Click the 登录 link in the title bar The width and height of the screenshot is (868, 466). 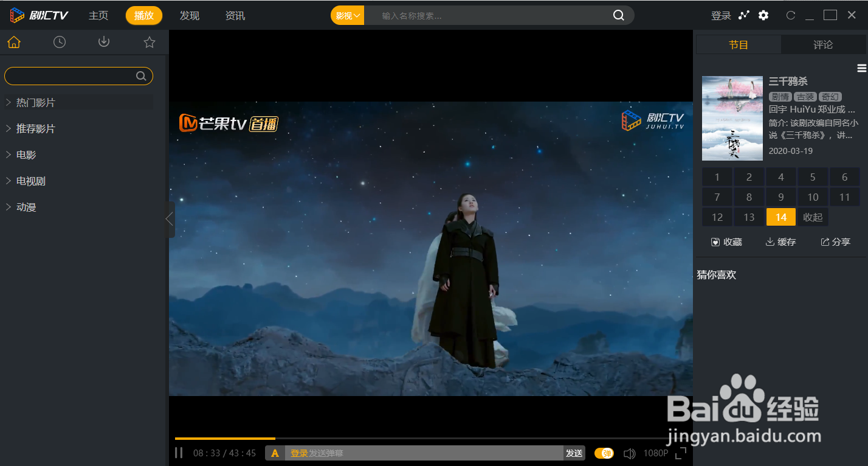pyautogui.click(x=721, y=16)
